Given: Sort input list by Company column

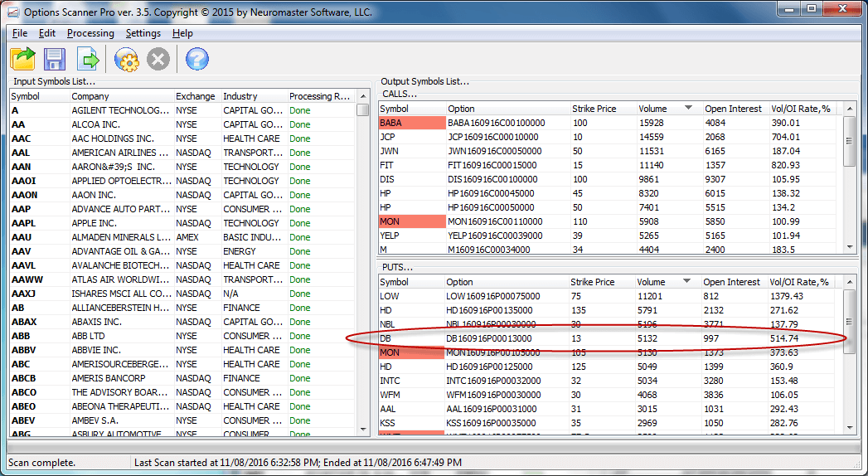Looking at the screenshot, I should click(121, 96).
